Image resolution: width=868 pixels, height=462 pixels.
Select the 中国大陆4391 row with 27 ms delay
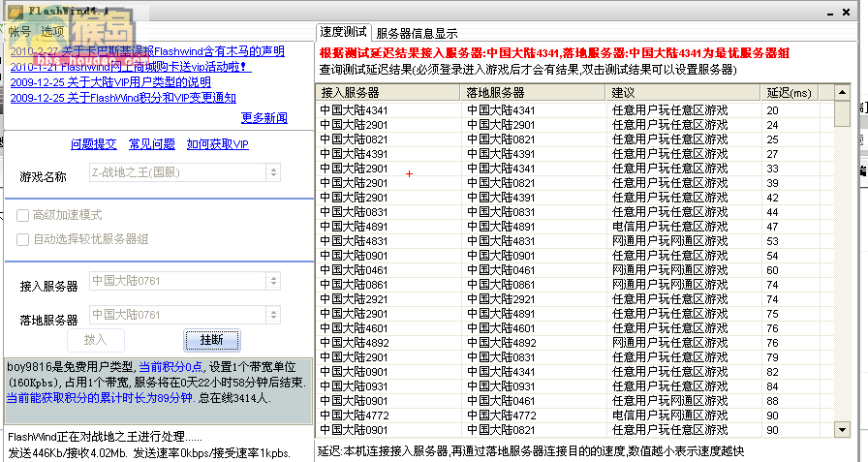574,154
